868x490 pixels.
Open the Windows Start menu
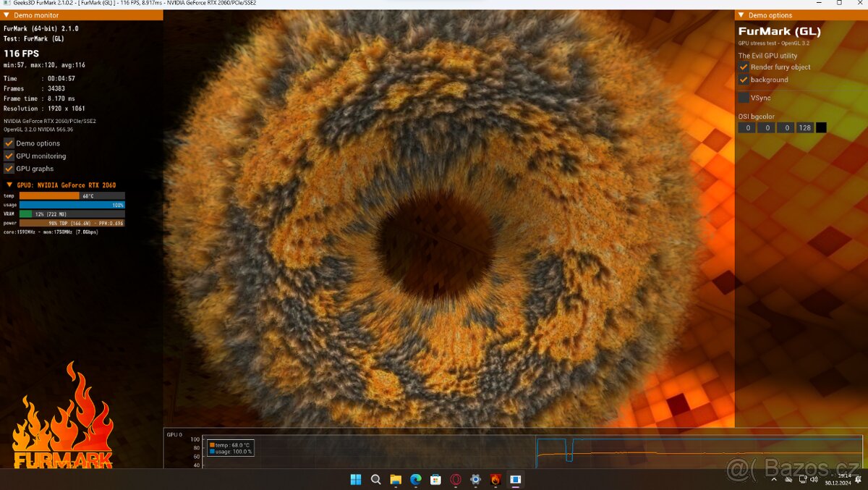coord(356,479)
